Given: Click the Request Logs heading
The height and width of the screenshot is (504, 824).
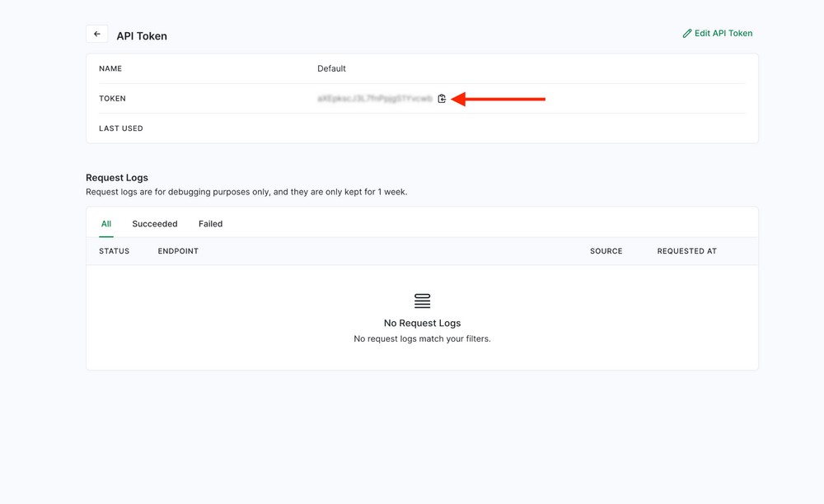Looking at the screenshot, I should click(x=116, y=177).
